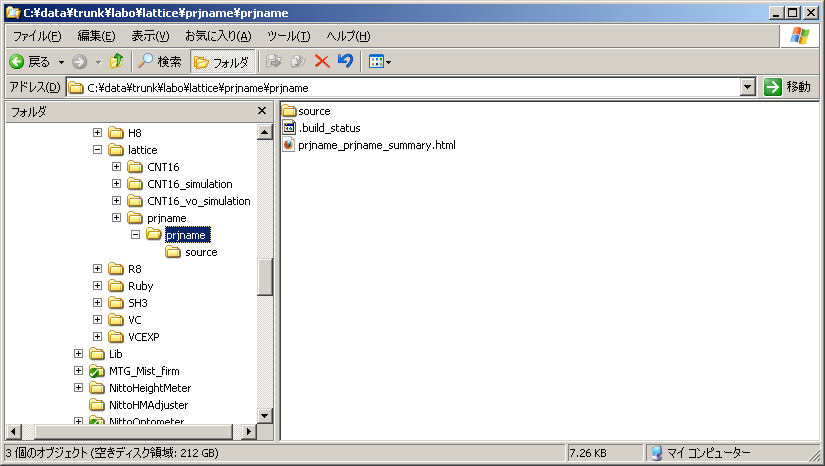Screen dimensions: 825x466
Task: Expand the VC folder node
Action: click(x=97, y=320)
